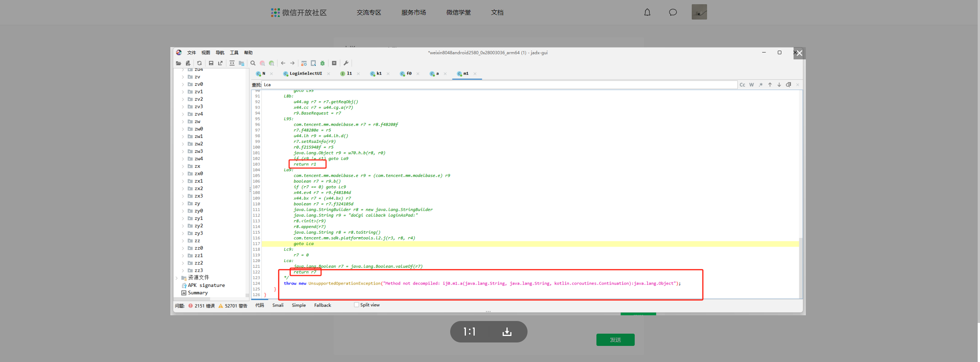Click 文档 in site navigation
Viewport: 980px width, 362px height.
[x=497, y=12]
